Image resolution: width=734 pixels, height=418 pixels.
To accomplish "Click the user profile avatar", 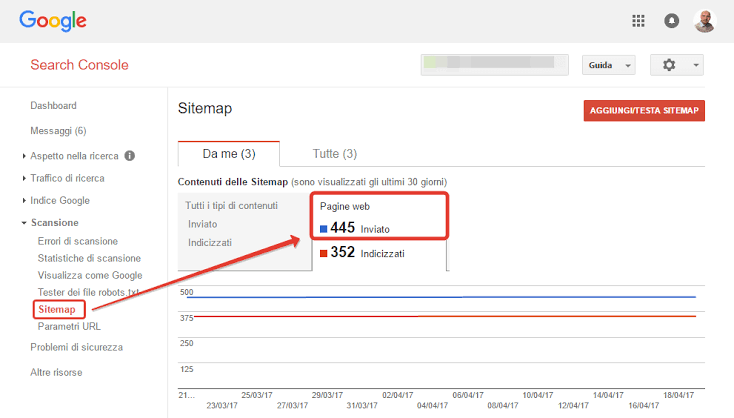I will coord(705,21).
